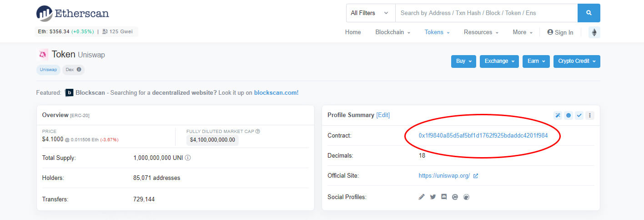Image resolution: width=644 pixels, height=220 pixels.
Task: Click the info icon on Dex tag
Action: click(x=79, y=70)
